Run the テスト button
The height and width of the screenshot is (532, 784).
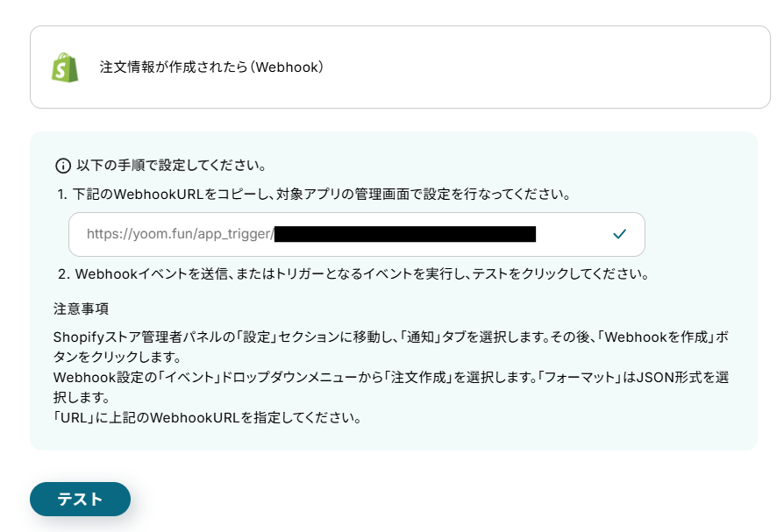[80, 499]
